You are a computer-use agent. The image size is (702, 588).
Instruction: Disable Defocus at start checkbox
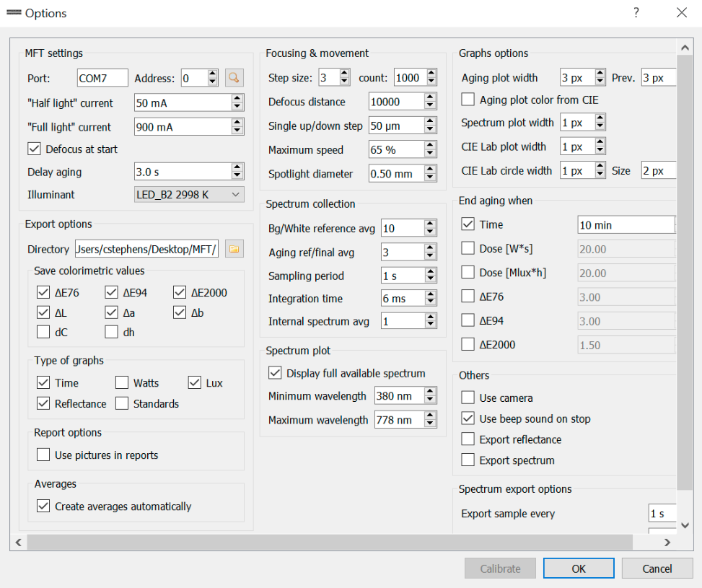34,149
